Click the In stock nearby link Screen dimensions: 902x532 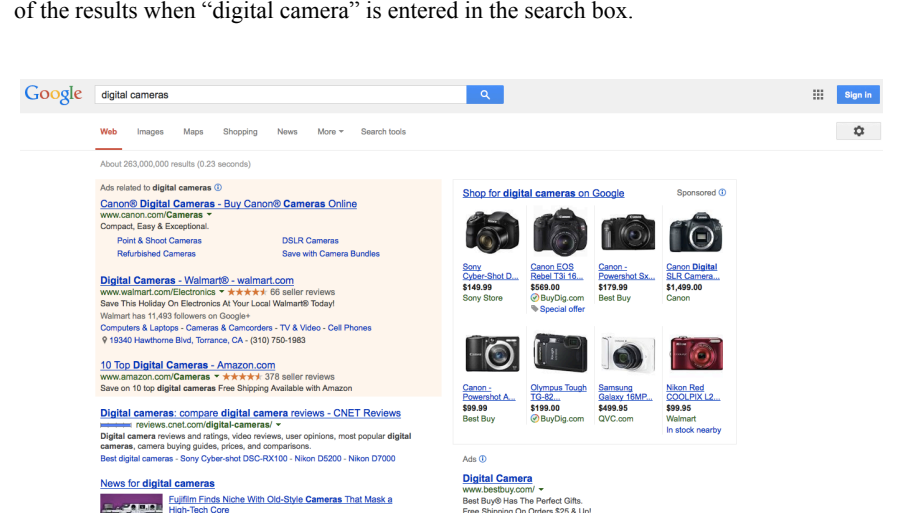pos(694,430)
